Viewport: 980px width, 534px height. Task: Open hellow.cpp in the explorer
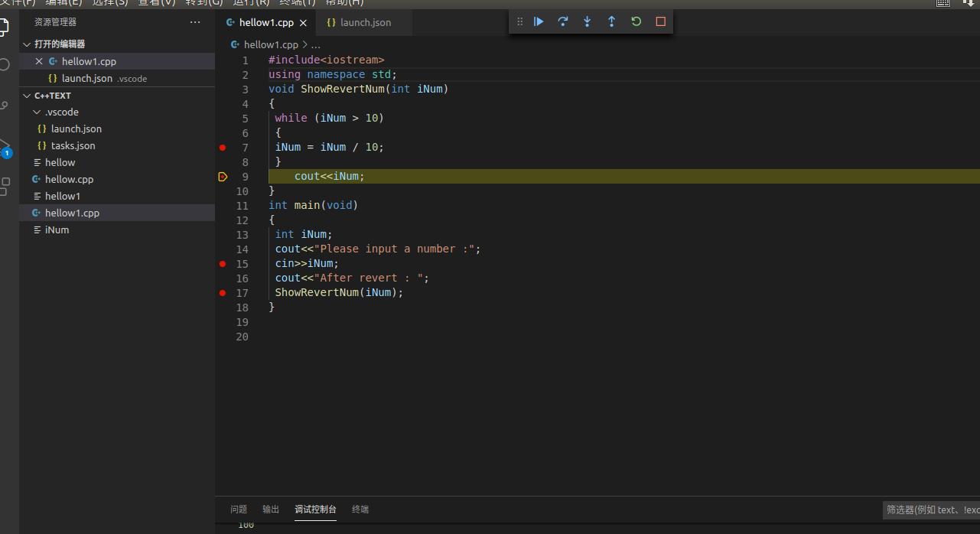pos(117,179)
